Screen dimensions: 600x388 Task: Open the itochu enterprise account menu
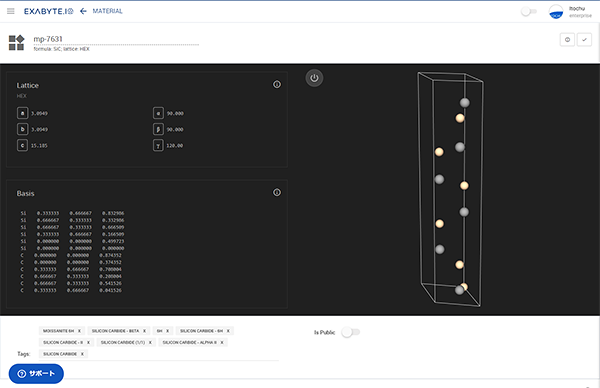pos(570,12)
